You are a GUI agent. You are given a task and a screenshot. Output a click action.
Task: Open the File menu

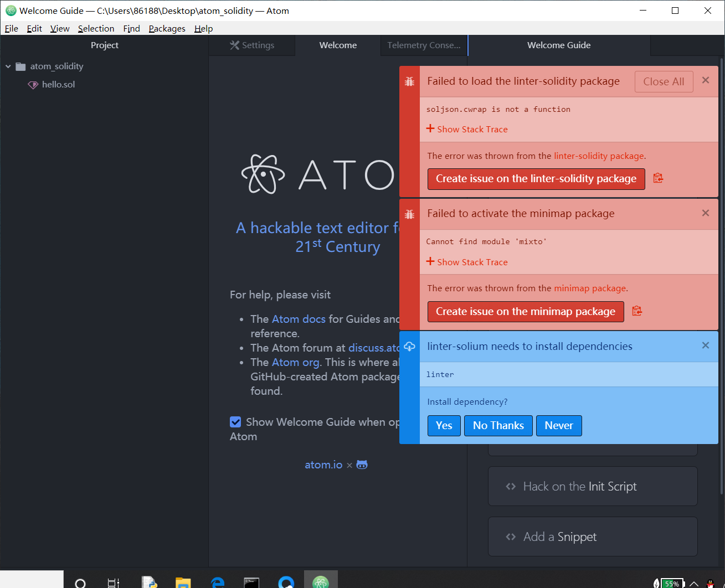[x=12, y=29]
